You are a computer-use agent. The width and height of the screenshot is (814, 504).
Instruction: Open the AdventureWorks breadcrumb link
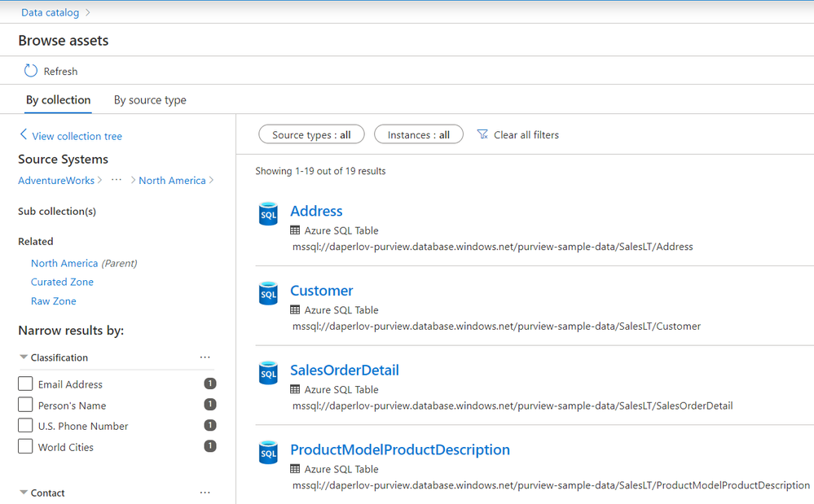tap(56, 181)
